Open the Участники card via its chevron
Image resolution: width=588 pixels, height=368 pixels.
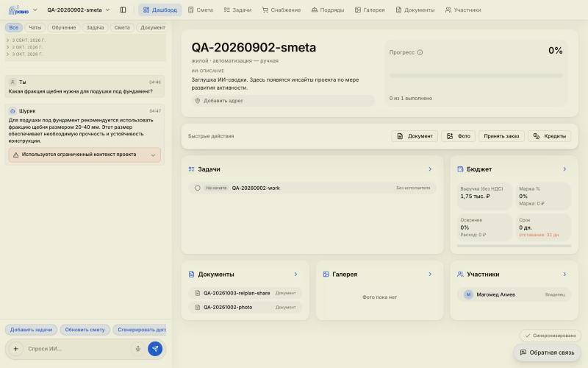(x=564, y=275)
